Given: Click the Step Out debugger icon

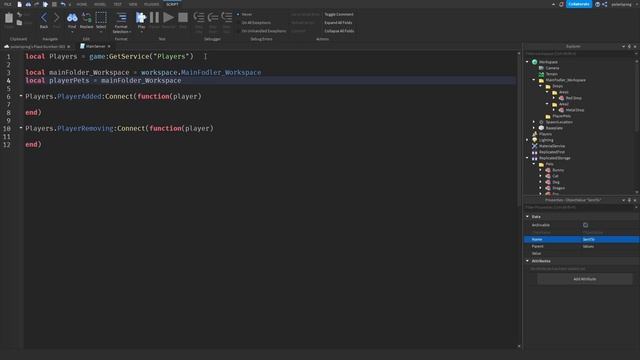Looking at the screenshot, I should [x=227, y=18].
